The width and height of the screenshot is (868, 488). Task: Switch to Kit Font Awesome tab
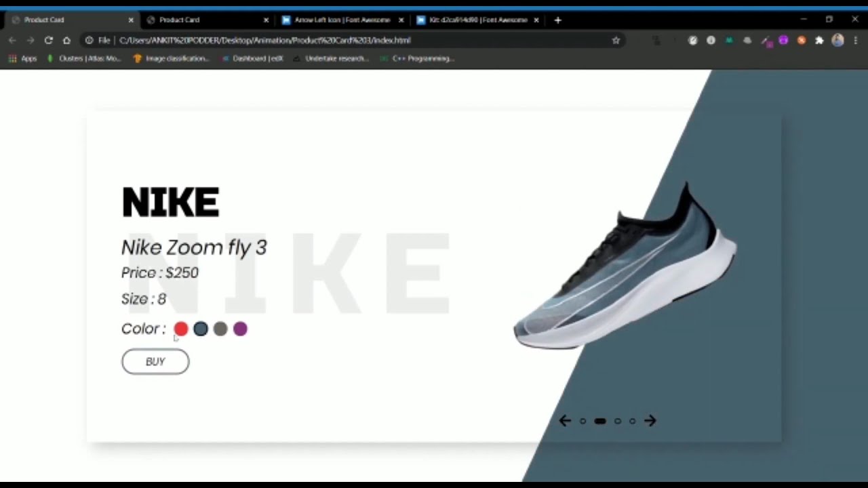477,20
